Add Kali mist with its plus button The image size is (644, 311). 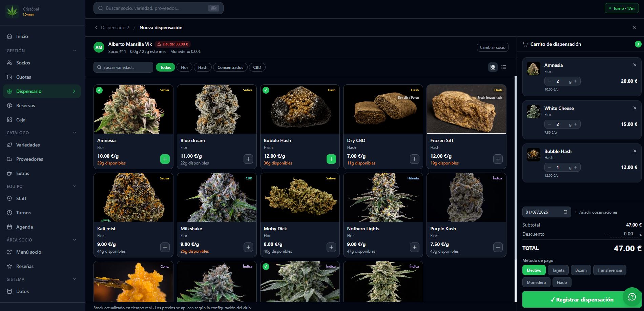[165, 247]
